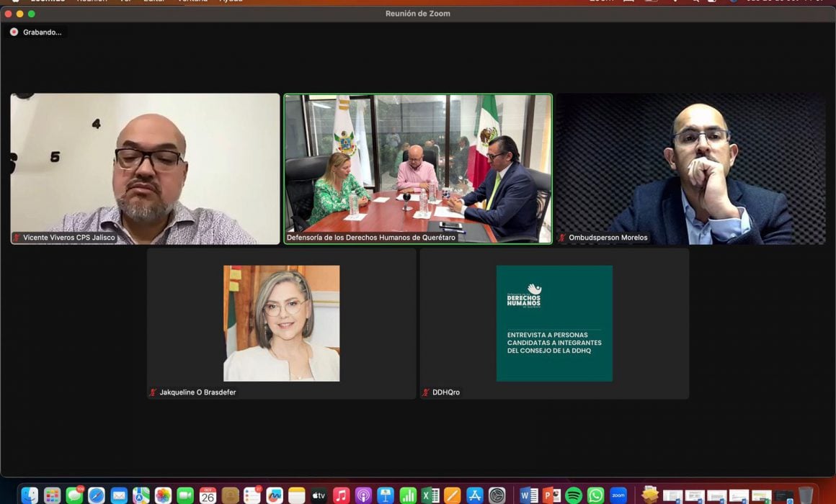Screen dimensions: 836x504
Task: Open PowerPoint from the dock
Action: (551, 495)
